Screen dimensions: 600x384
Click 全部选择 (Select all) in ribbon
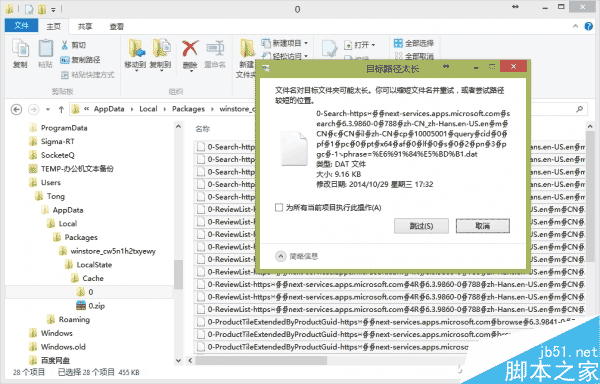click(414, 43)
